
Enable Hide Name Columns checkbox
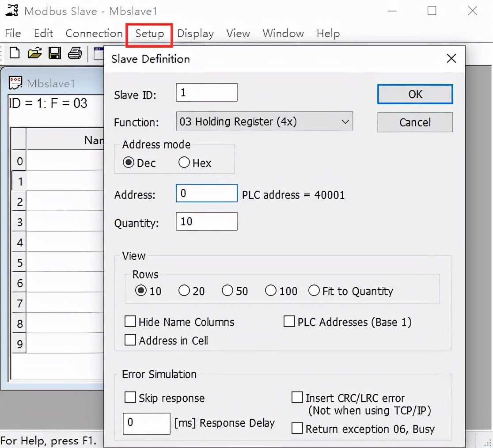coord(130,322)
